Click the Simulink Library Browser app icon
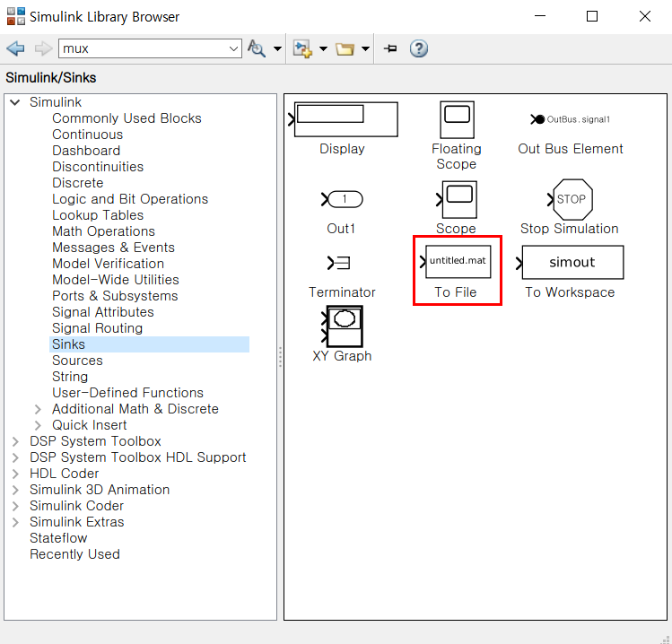This screenshot has height=644, width=672. tap(16, 16)
